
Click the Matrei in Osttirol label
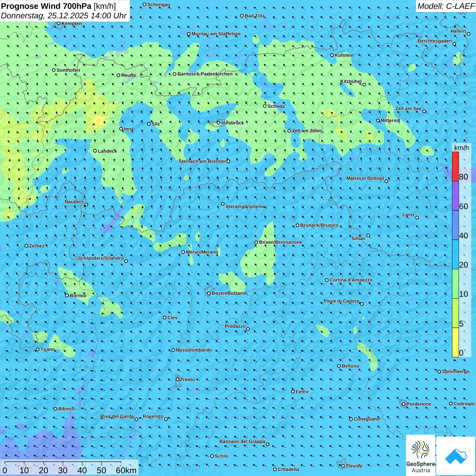(365, 178)
